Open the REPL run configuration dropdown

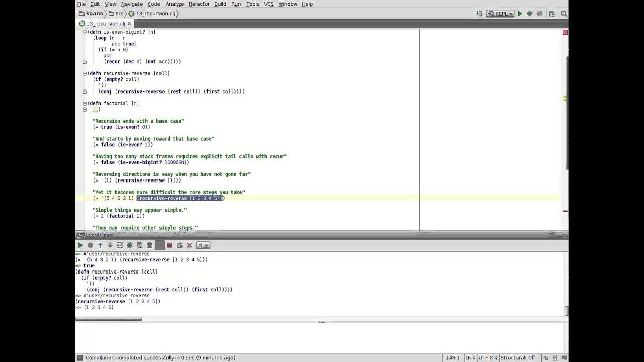(x=500, y=14)
